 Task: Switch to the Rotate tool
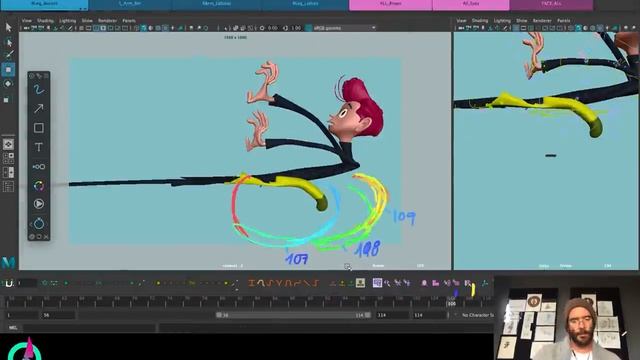click(8, 84)
